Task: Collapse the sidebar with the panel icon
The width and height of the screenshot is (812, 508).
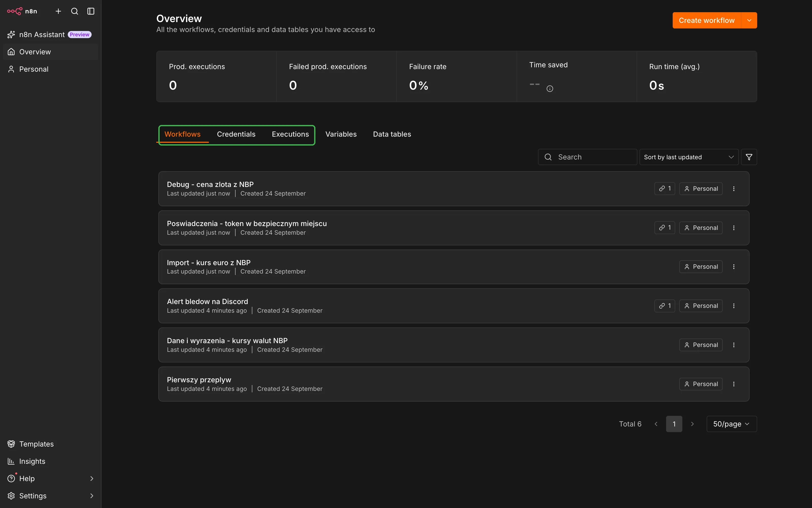Action: tap(91, 11)
